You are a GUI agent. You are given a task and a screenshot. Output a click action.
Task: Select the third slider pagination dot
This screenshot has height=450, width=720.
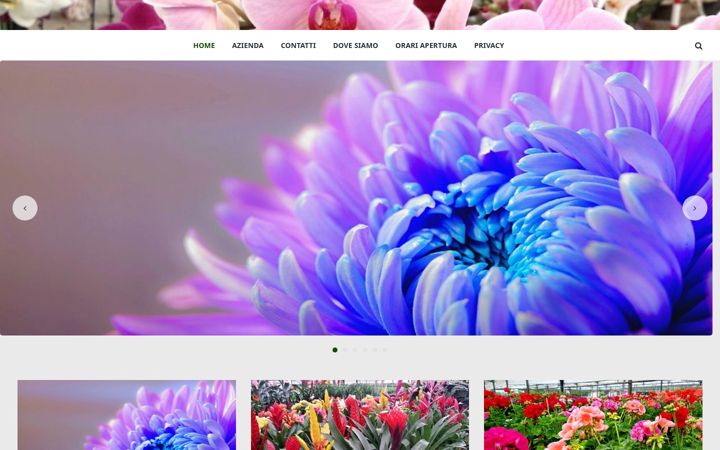[x=354, y=350]
